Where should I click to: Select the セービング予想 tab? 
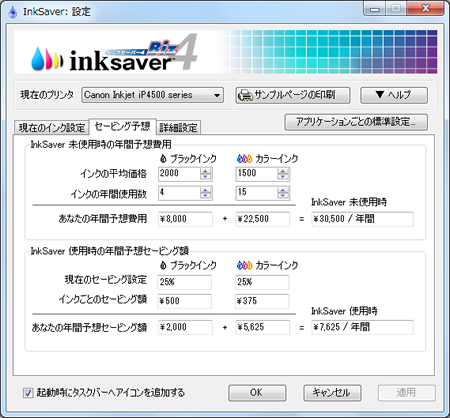pos(122,127)
